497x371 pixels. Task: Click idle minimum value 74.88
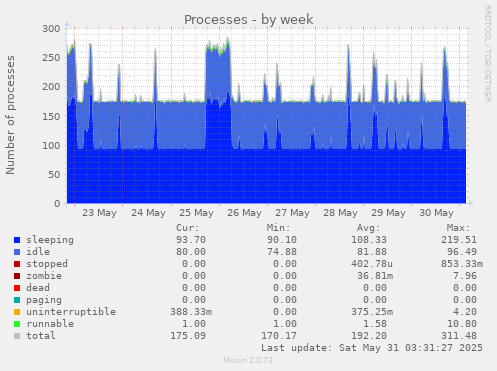coord(282,252)
